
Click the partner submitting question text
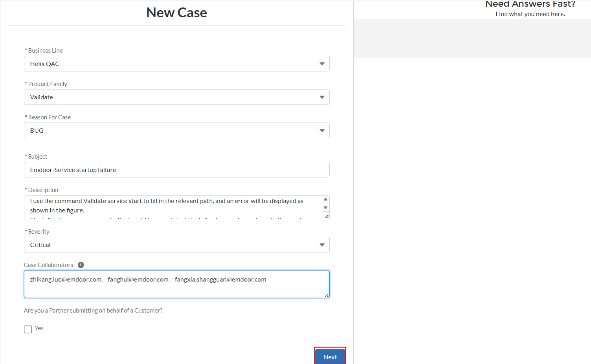pyautogui.click(x=93, y=311)
